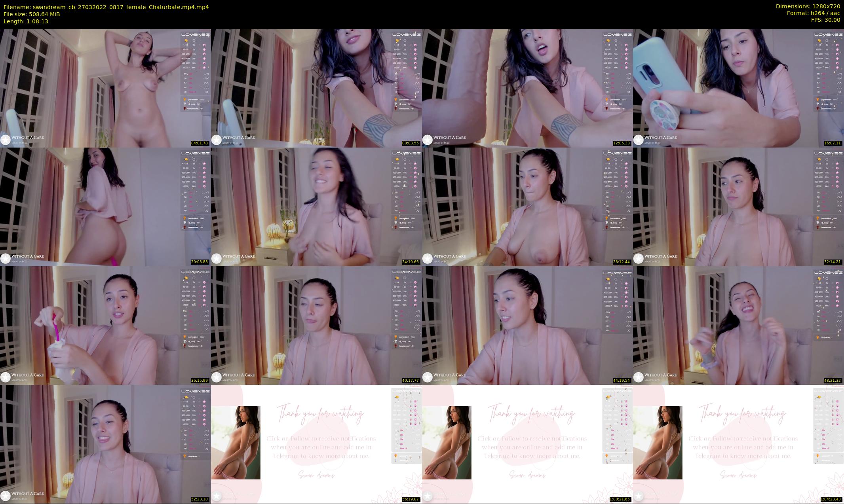Click the star icon in the first frame
Screen dimensions: 844x504
point(5,140)
